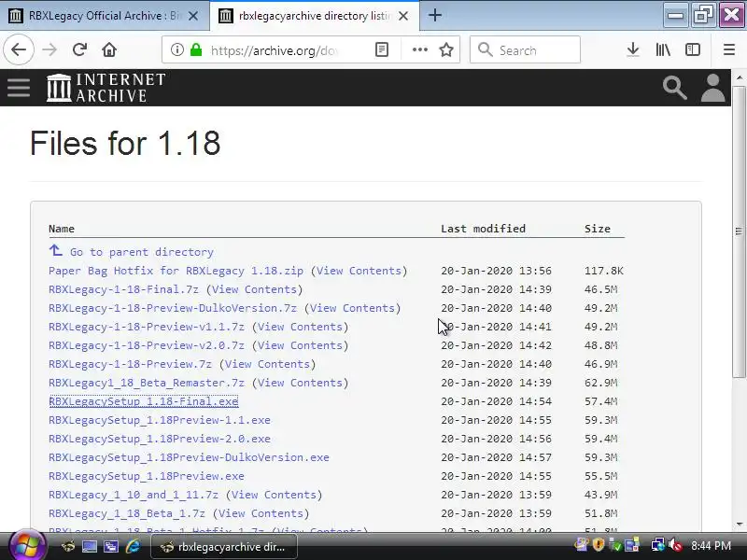The width and height of the screenshot is (747, 560).
Task: View Contents of RBXLegacy_1_10_and_1_11.7z
Action: click(x=274, y=495)
